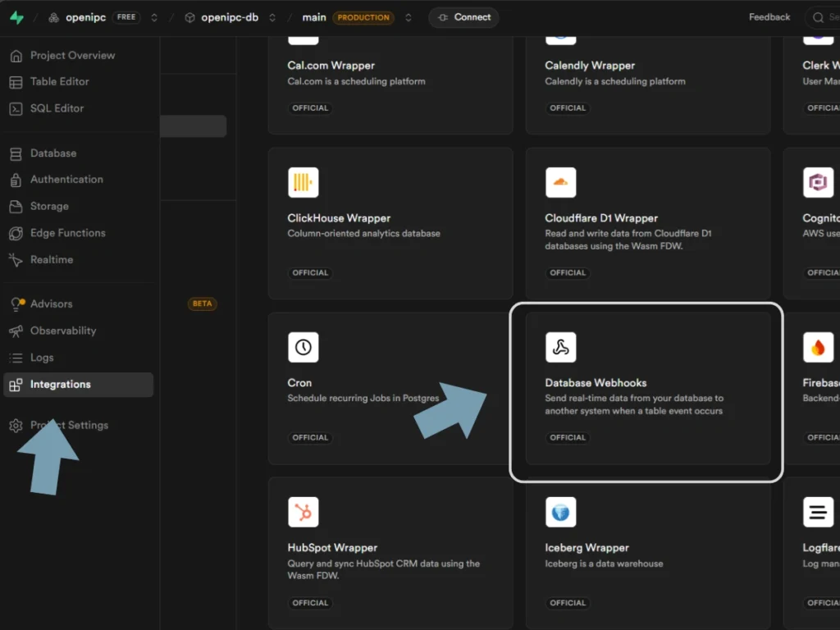Click the Supabase lightning logo
The image size is (840, 630).
[x=16, y=17]
